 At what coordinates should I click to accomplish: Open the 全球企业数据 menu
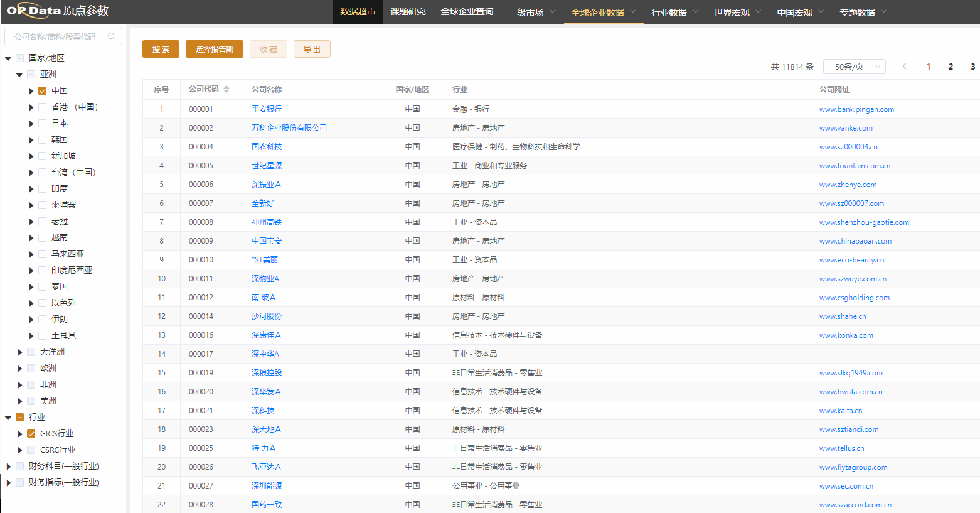point(604,12)
